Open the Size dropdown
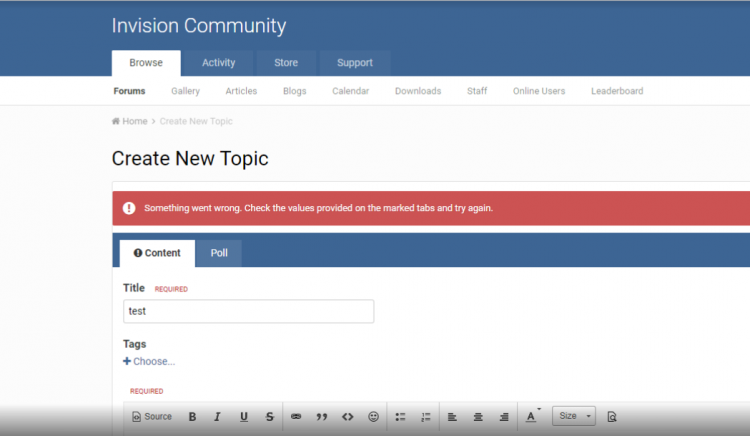This screenshot has width=750, height=436. (x=574, y=416)
